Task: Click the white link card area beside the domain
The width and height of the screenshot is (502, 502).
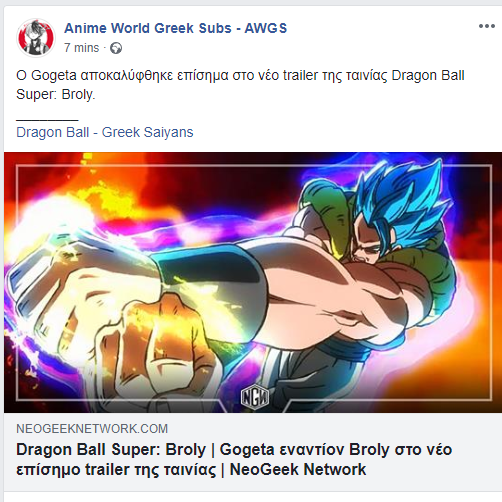Action: coord(333,429)
